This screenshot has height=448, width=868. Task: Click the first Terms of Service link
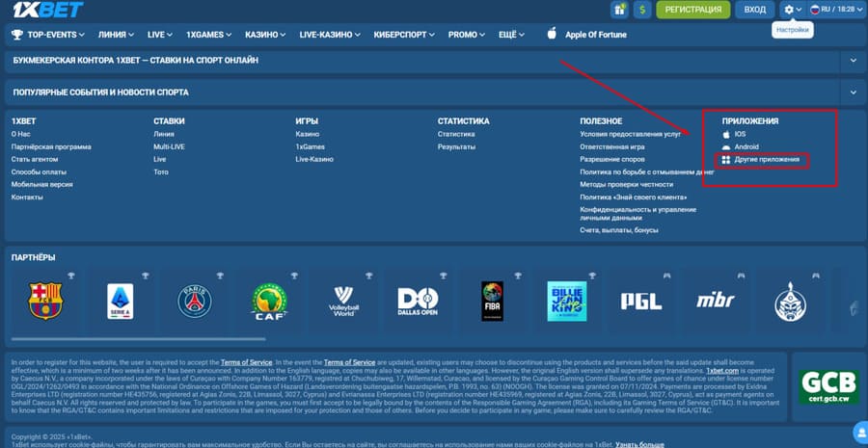[x=246, y=362]
